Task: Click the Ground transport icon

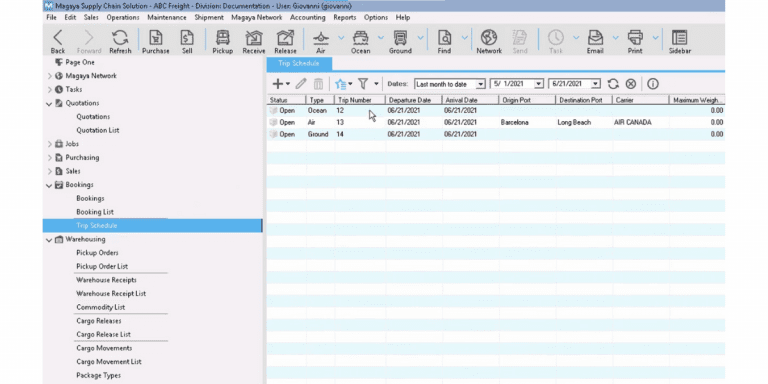Action: coord(400,41)
